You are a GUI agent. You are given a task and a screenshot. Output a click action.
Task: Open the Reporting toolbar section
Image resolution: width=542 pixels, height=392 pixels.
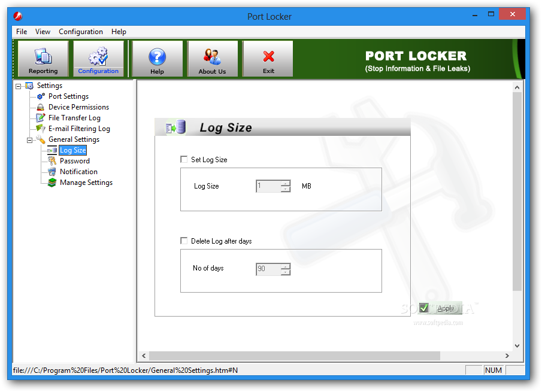pos(43,59)
